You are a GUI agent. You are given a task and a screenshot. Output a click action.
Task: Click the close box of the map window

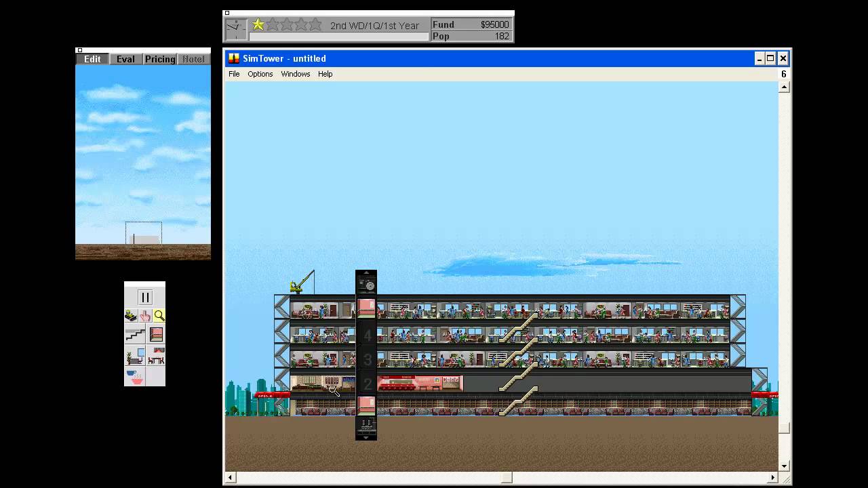[79, 50]
